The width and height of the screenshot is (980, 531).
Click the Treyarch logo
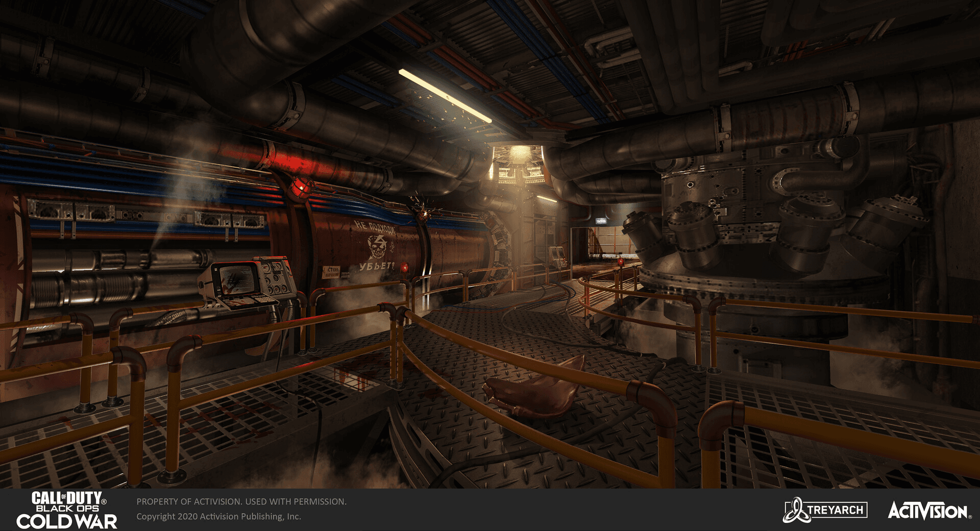coord(825,510)
